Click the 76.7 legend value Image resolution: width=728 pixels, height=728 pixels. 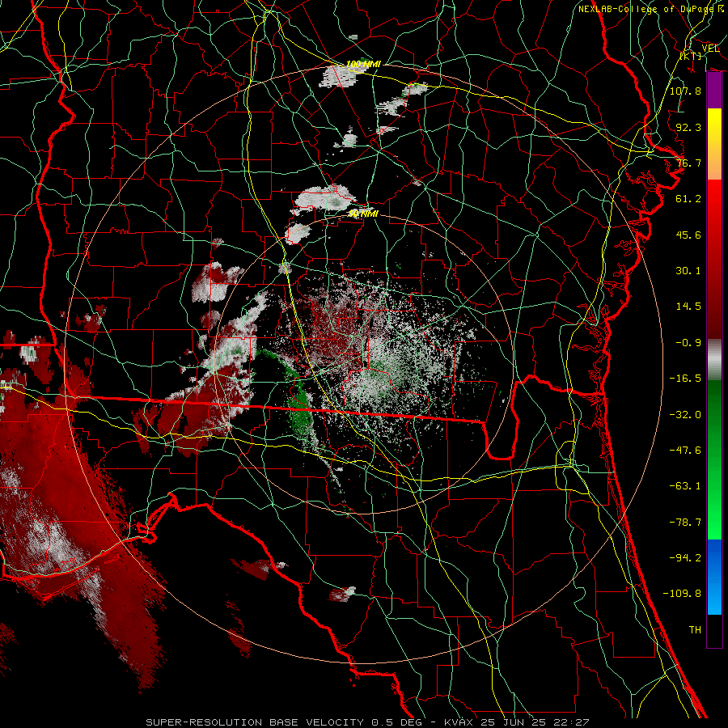[688, 163]
